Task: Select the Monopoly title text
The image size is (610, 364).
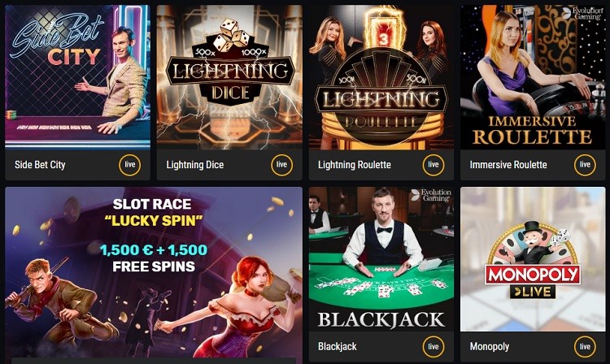Action: tap(490, 346)
